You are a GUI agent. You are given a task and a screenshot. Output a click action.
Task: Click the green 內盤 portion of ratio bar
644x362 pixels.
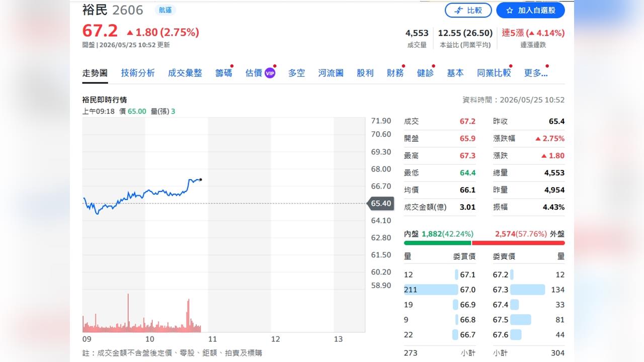pyautogui.click(x=437, y=243)
